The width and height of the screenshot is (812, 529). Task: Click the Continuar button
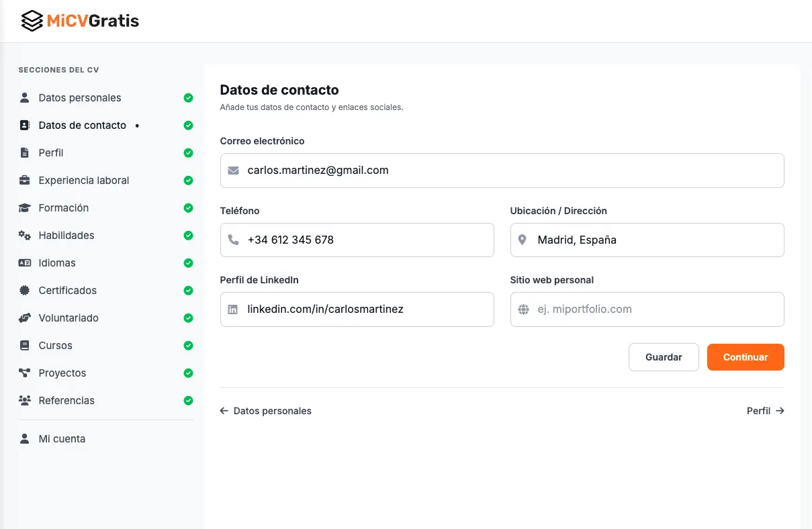pos(746,357)
